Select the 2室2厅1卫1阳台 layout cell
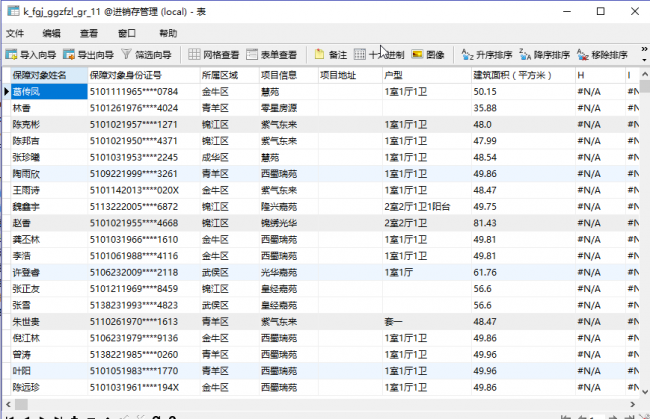Image resolution: width=650 pixels, height=419 pixels. [427, 207]
